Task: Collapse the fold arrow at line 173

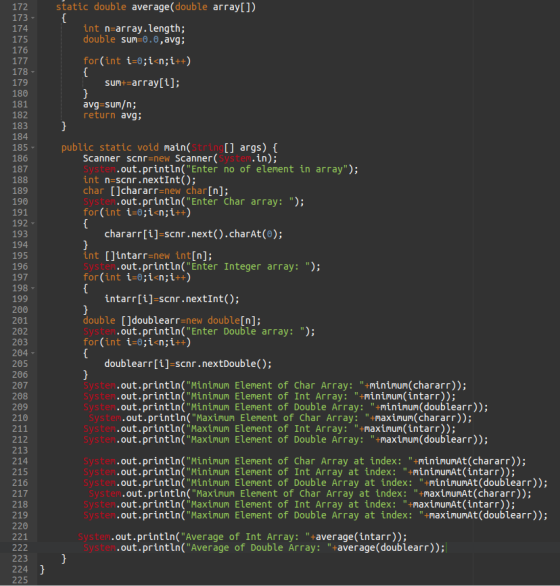Action: coord(33,18)
